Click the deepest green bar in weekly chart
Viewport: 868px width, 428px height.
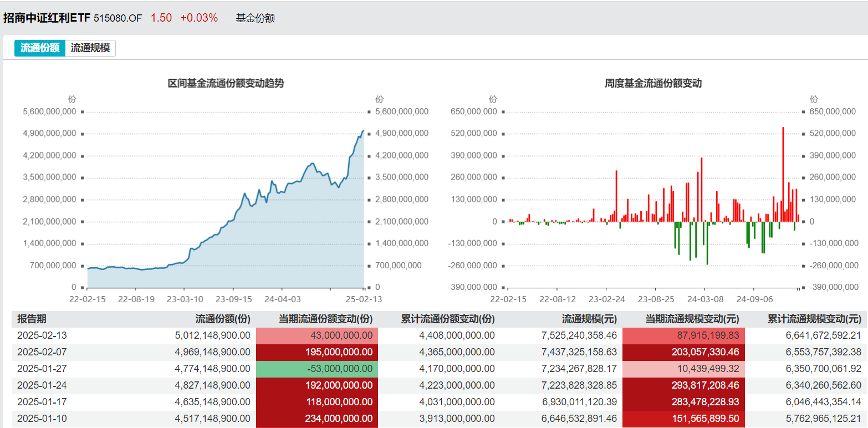click(x=707, y=243)
